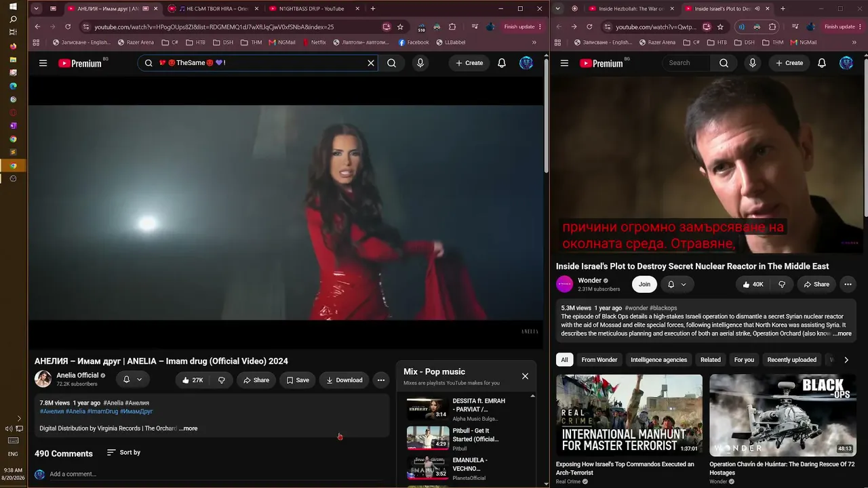The height and width of the screenshot is (488, 868).
Task: Open the Sort by comments dropdown
Action: (x=123, y=453)
